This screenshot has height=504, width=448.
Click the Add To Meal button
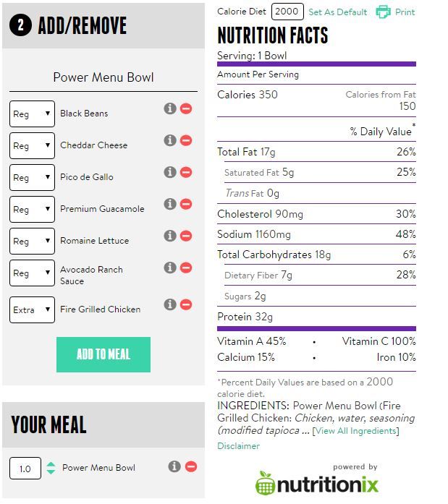103,354
